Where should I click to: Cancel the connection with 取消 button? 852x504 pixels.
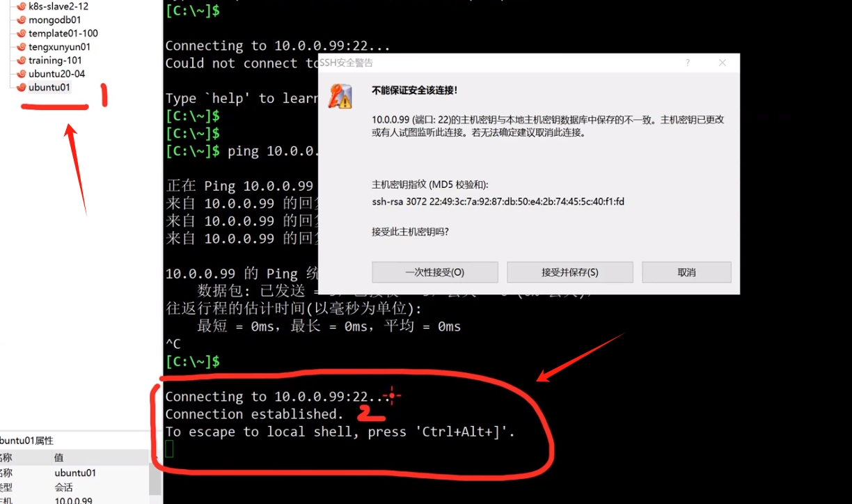click(x=686, y=272)
